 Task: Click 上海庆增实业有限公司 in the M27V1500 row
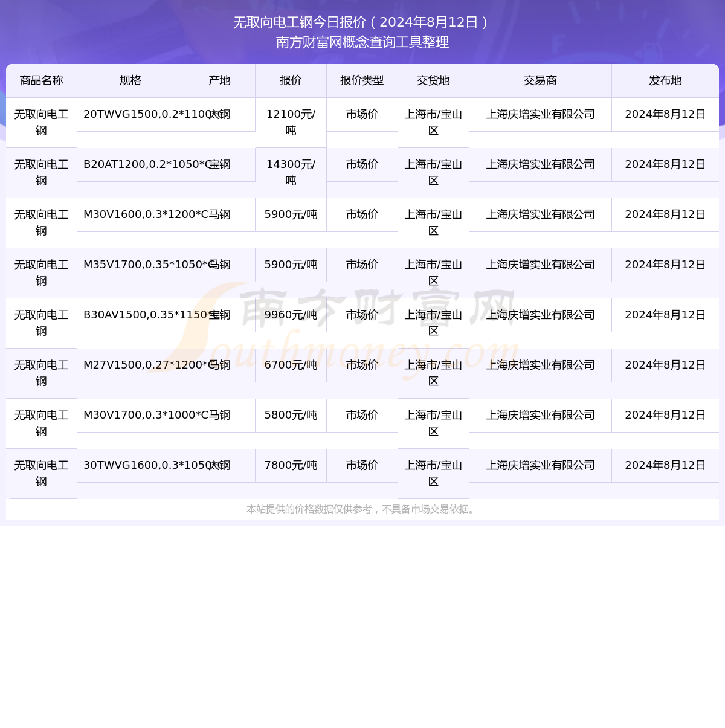tap(540, 365)
